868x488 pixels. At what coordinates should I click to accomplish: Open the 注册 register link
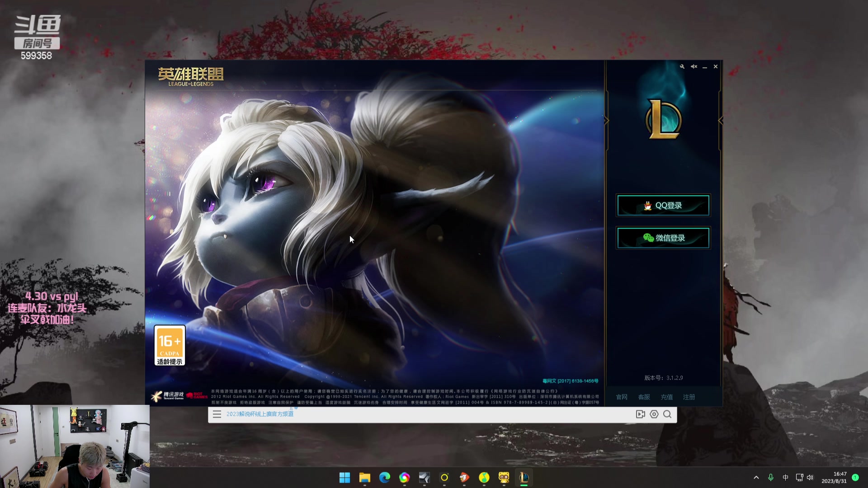pos(689,397)
